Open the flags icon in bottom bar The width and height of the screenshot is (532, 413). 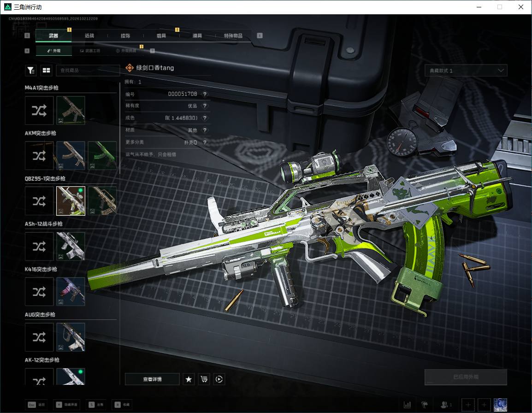point(425,405)
